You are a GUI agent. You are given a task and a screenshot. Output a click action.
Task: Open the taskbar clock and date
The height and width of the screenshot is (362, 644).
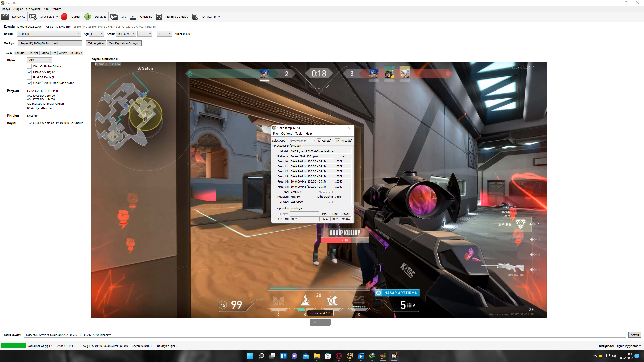coord(627,356)
